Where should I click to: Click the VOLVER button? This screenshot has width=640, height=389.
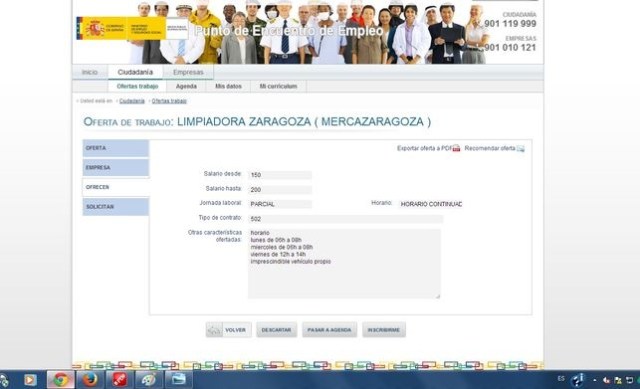coord(229,330)
